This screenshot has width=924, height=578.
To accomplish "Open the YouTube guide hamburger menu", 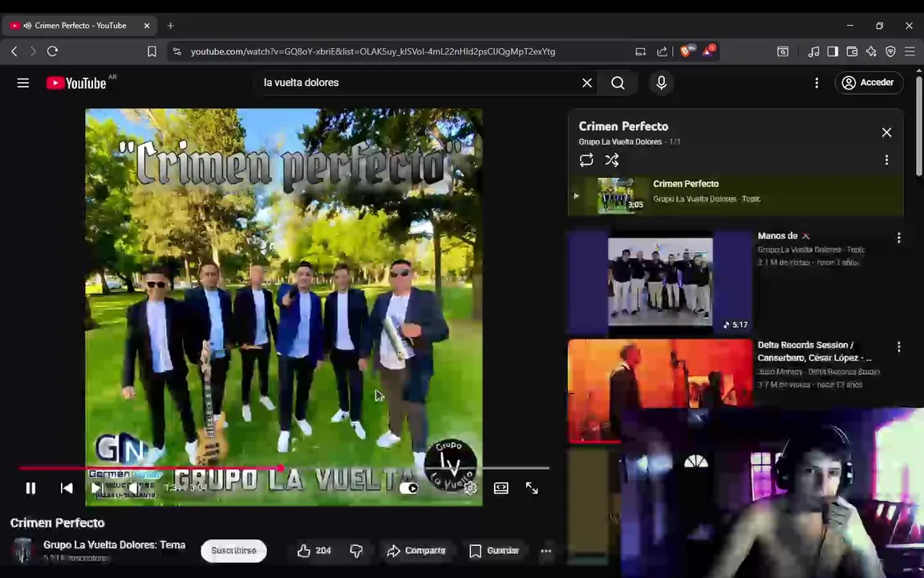I will point(23,83).
